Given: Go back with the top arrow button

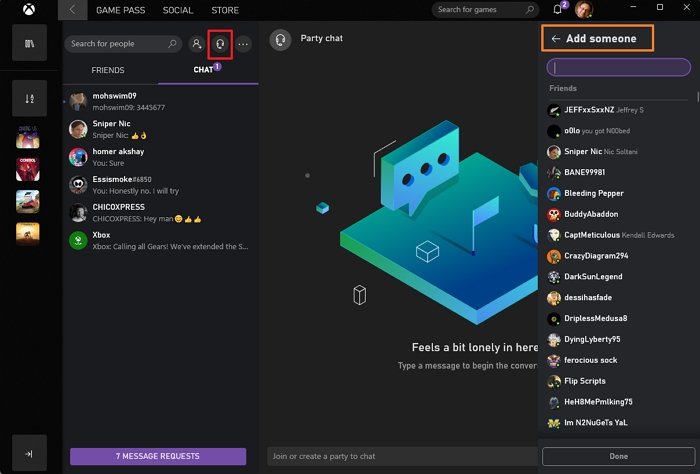Looking at the screenshot, I should click(x=72, y=10).
